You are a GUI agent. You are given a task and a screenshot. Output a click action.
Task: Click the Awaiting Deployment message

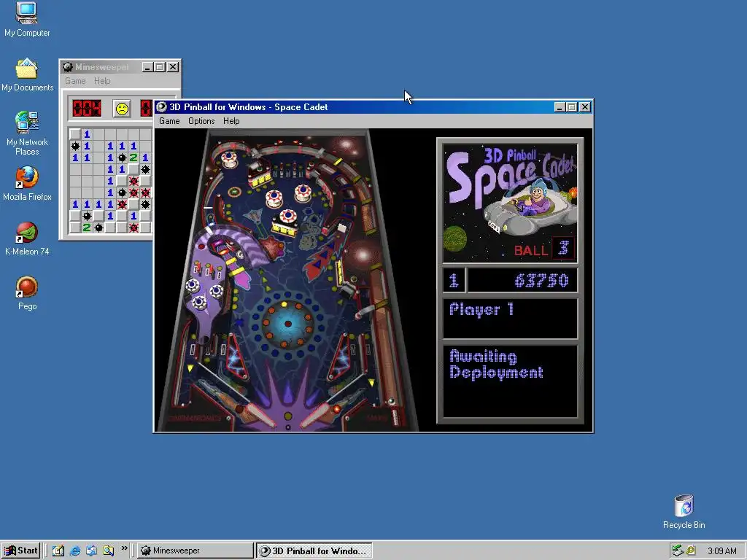point(496,365)
